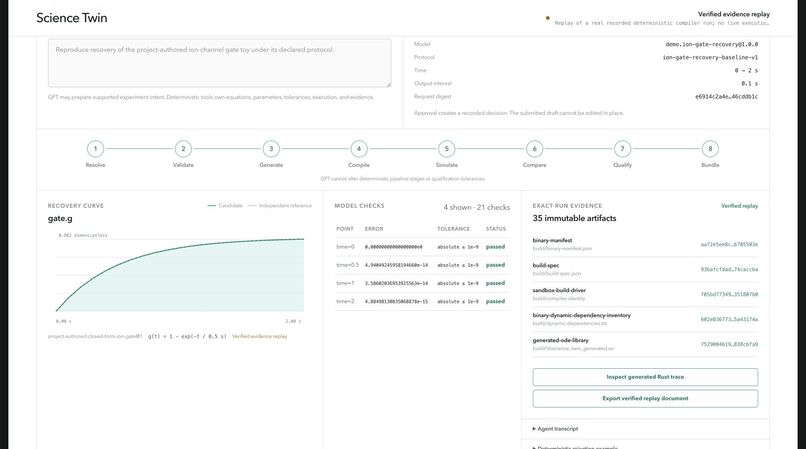Image resolution: width=806 pixels, height=449 pixels.
Task: Click pipeline step 6 Compare circle
Action: (x=535, y=149)
